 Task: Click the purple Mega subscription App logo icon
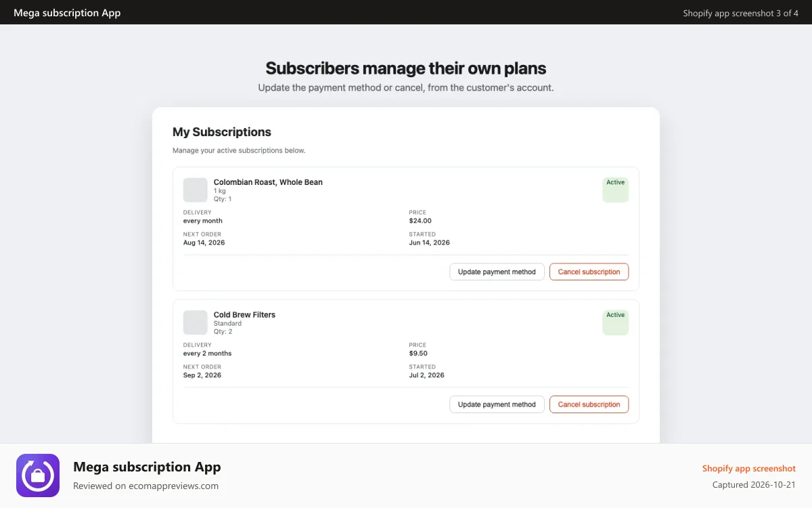coord(38,475)
